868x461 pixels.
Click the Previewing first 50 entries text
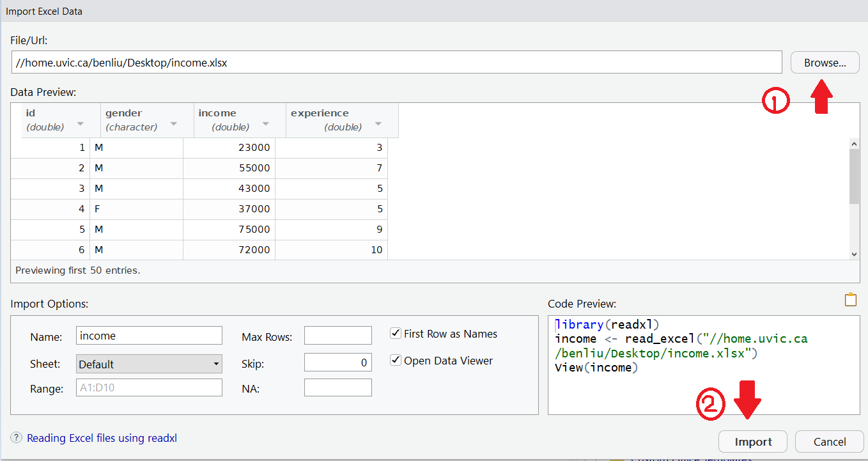click(x=77, y=270)
